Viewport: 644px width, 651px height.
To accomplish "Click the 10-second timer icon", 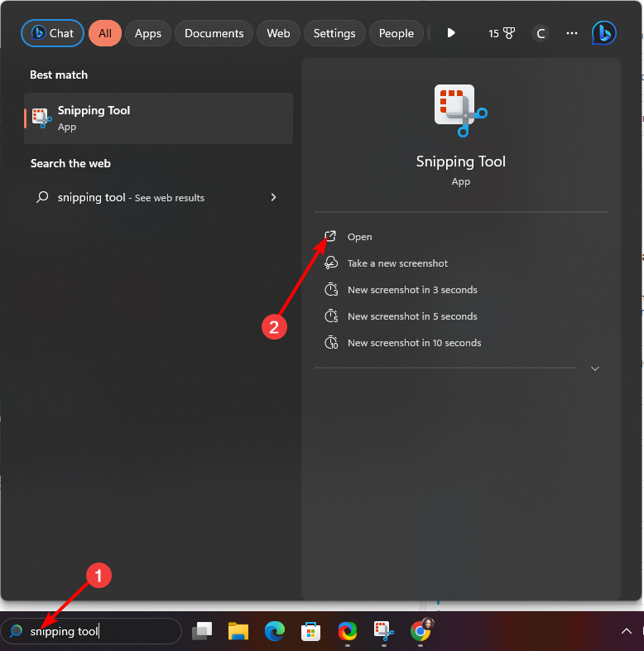I will click(331, 343).
